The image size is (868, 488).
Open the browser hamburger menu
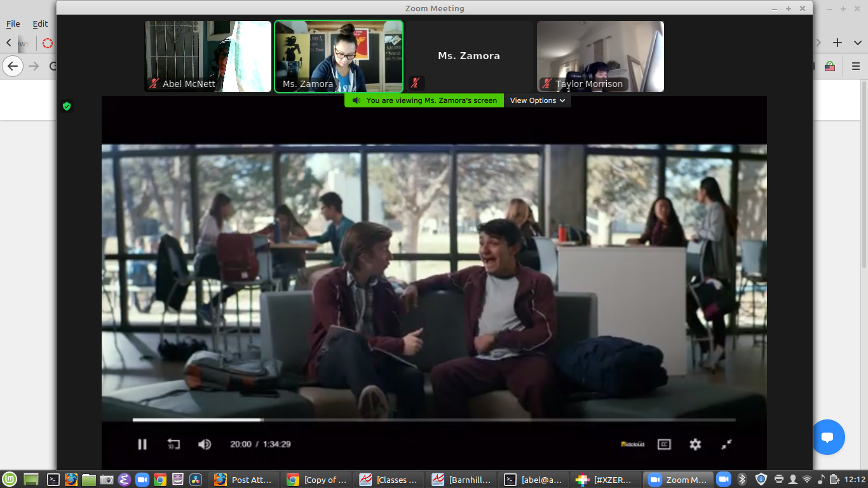(x=855, y=66)
